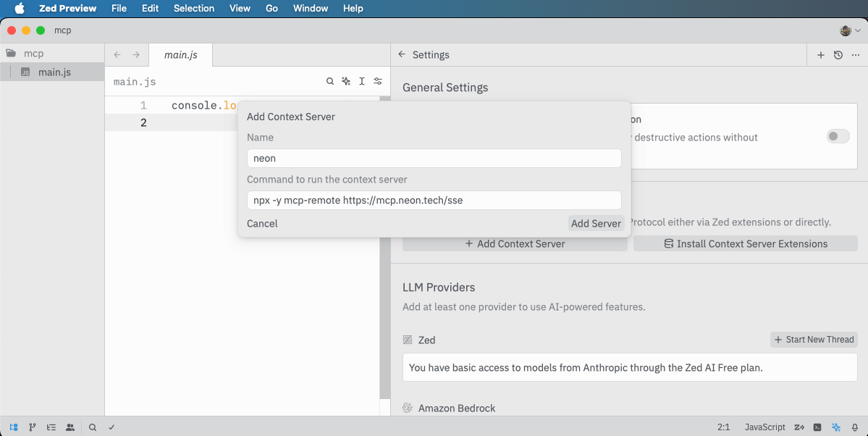Cancel the Add Context Server dialog
This screenshot has height=436, width=868.
point(262,224)
